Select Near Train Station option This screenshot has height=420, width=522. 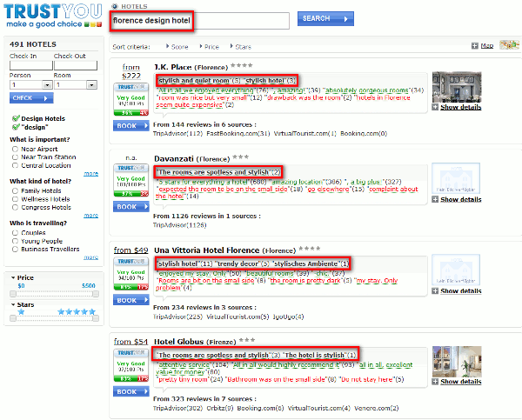coord(15,157)
